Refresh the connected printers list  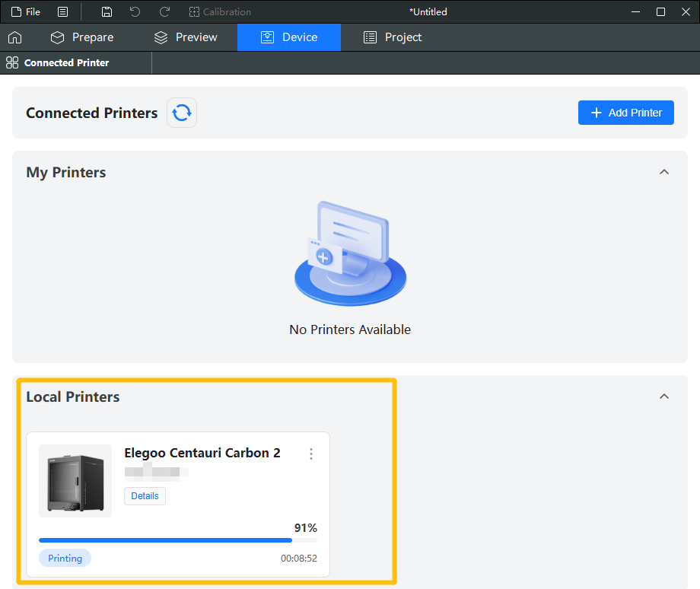[182, 113]
